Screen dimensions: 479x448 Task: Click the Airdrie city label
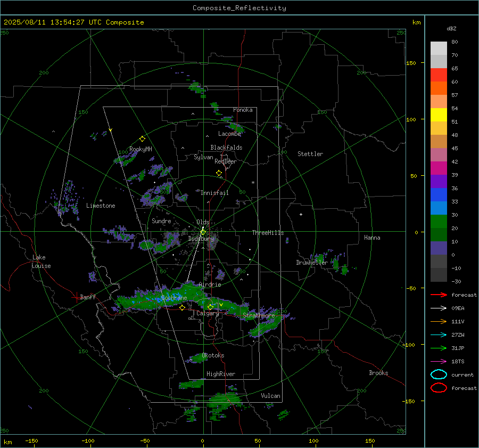[x=210, y=284]
